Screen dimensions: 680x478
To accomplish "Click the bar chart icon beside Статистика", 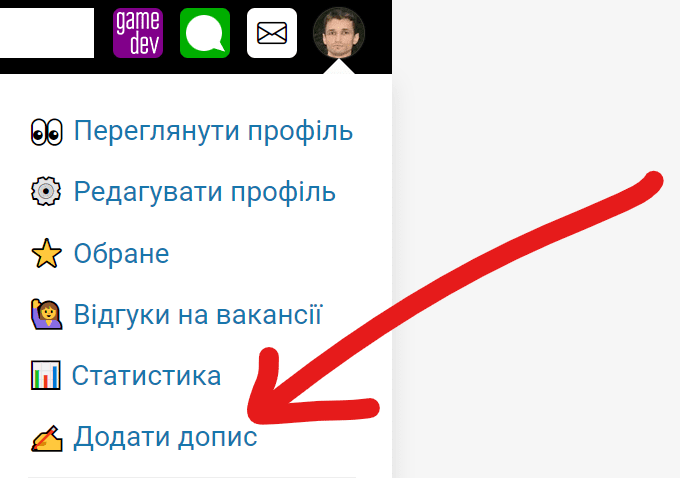I will 46,375.
